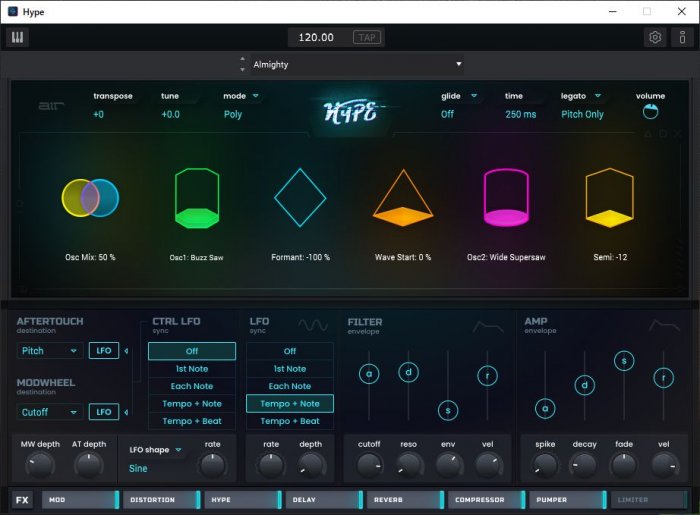Select Each Note in CTRL LFO sync
Image resolution: width=700 pixels, height=515 pixels.
(192, 386)
